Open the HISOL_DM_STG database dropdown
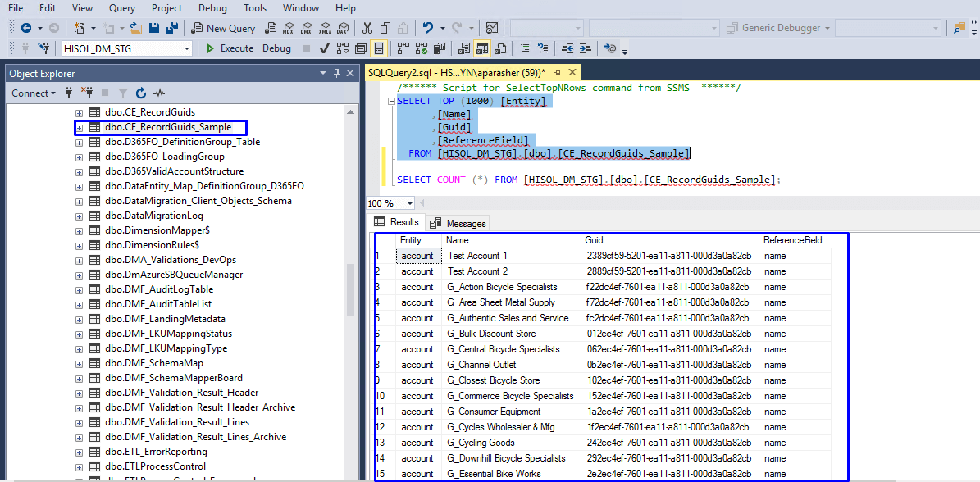980x482 pixels. point(187,48)
